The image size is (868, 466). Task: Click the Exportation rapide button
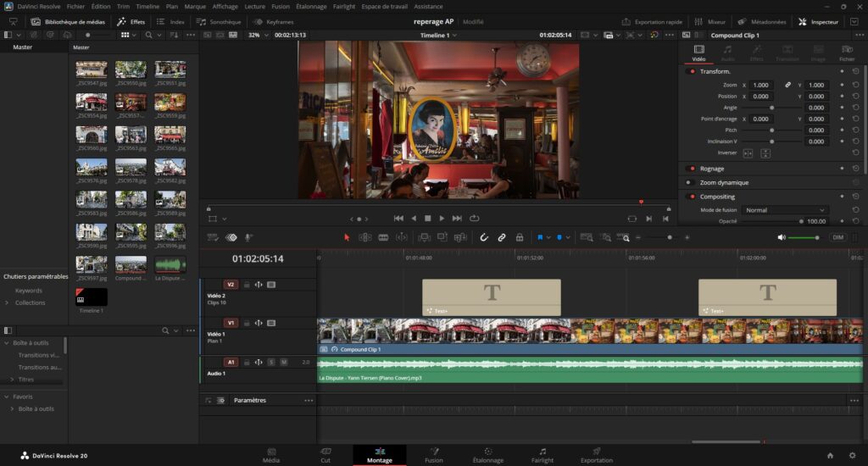651,21
